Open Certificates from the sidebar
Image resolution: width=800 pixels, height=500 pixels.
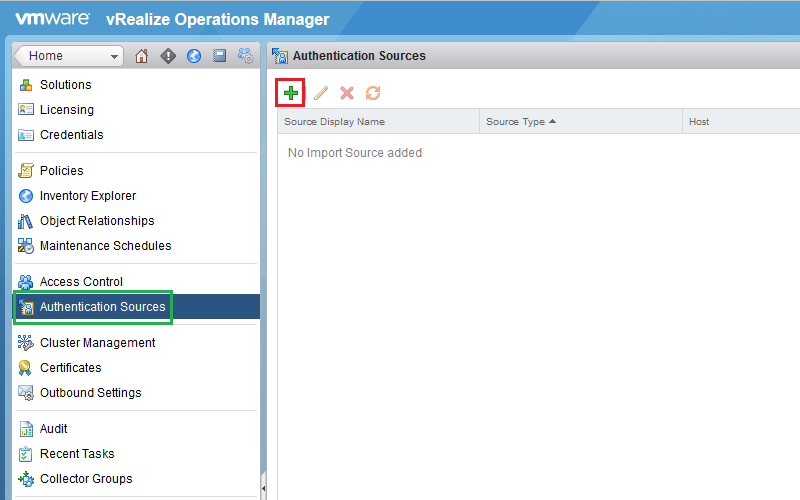tap(70, 368)
